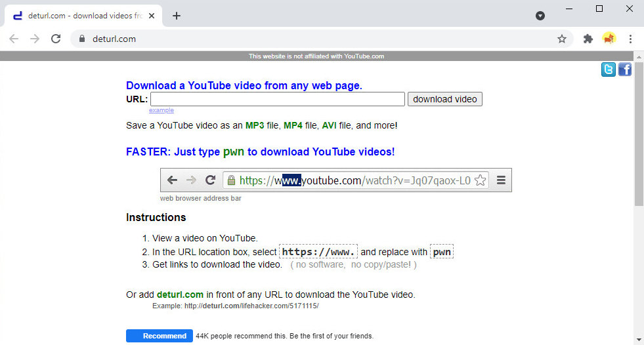This screenshot has width=644, height=345.
Task: Click the 'FASTER: Just type pwn' heading
Action: pyautogui.click(x=261, y=152)
